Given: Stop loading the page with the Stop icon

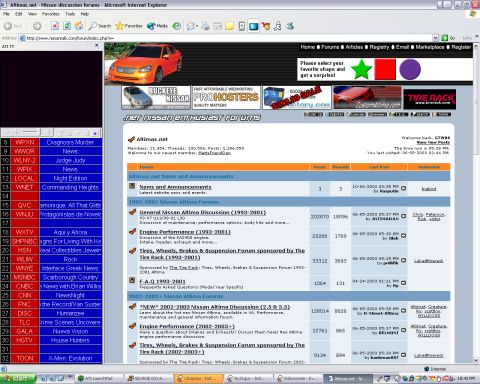Looking at the screenshot, I should point(55,26).
